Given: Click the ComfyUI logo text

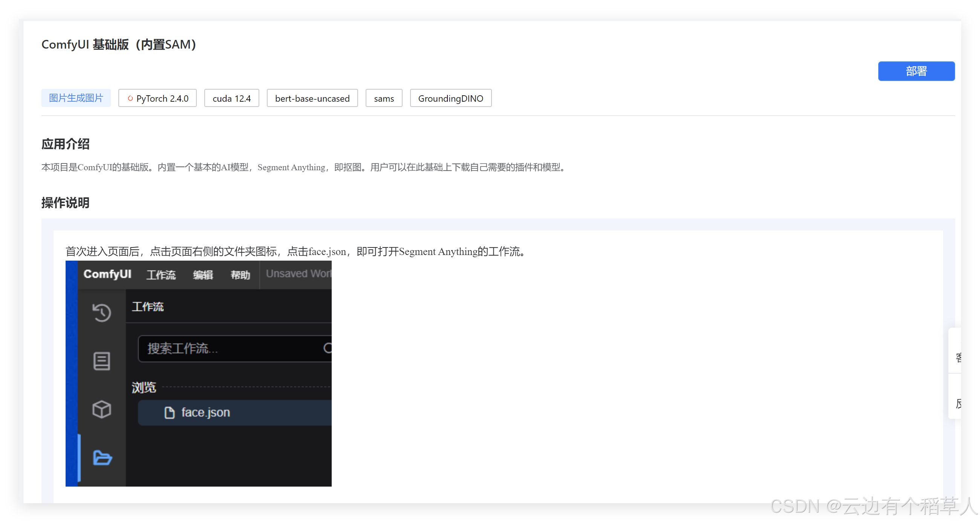Looking at the screenshot, I should point(107,274).
